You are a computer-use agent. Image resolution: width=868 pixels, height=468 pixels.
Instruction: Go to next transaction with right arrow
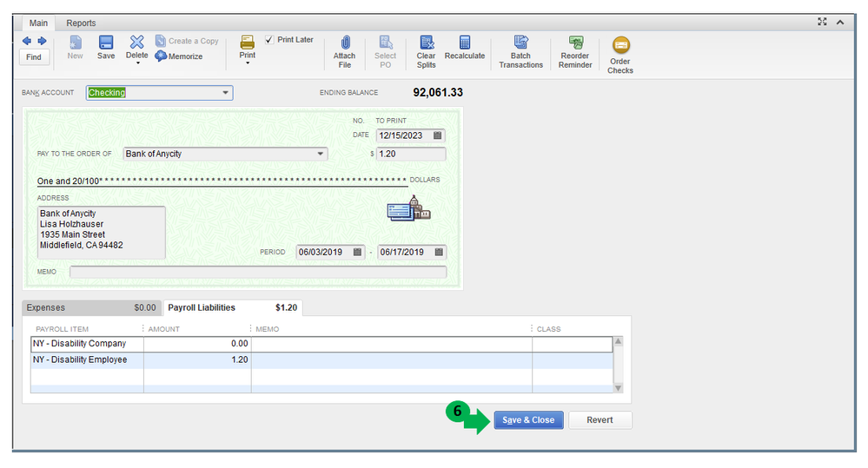point(42,41)
